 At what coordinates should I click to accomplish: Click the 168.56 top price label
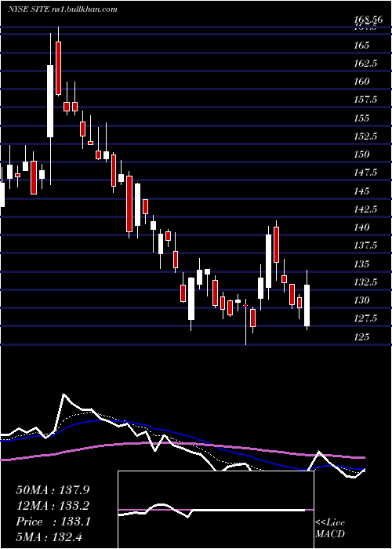367,20
